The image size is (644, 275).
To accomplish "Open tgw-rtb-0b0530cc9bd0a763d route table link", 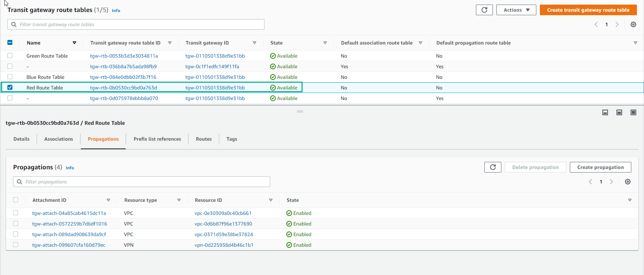I will click(124, 88).
